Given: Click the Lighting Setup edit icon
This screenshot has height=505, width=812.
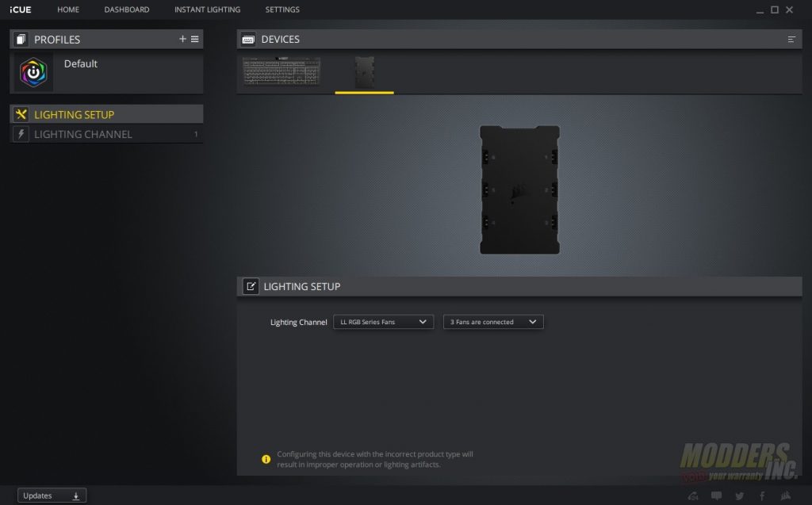Looking at the screenshot, I should pos(251,286).
